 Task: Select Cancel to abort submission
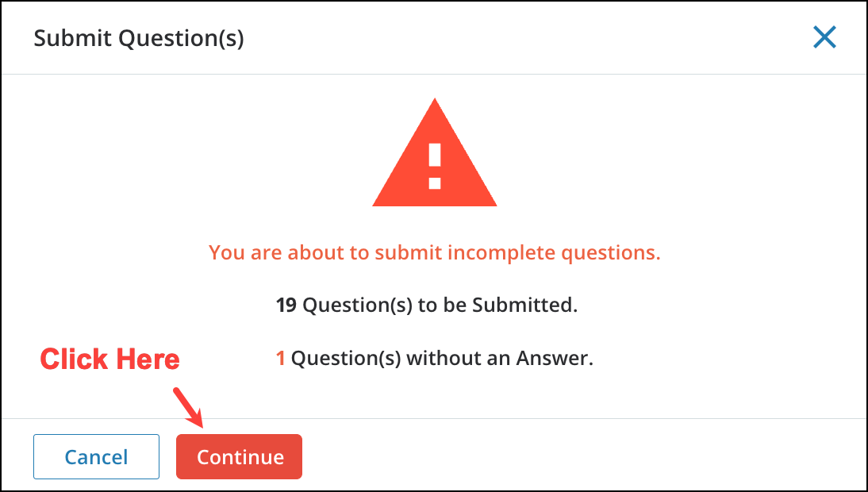click(96, 456)
